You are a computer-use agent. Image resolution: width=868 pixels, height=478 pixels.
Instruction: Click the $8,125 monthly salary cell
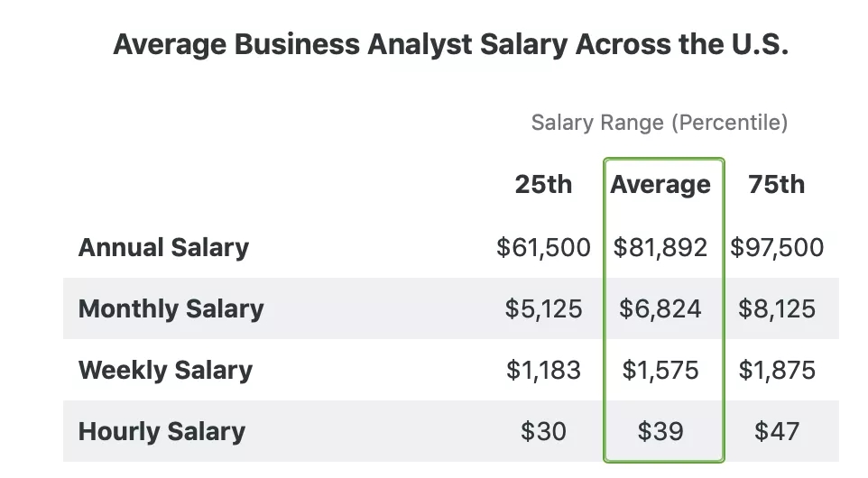click(777, 309)
